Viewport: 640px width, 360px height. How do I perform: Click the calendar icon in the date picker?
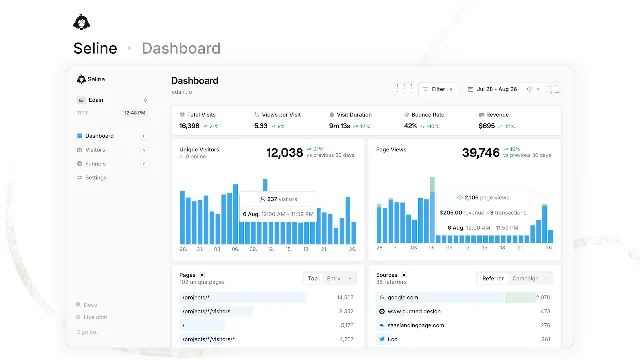pyautogui.click(x=470, y=89)
